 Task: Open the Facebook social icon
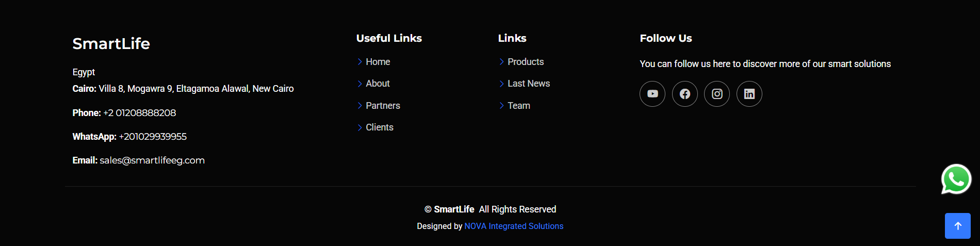[x=685, y=94]
